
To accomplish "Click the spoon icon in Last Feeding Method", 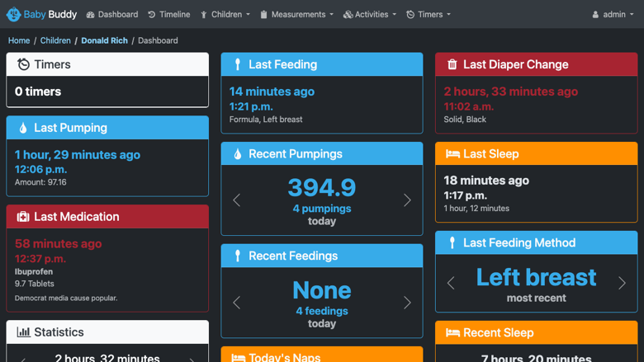I will (452, 242).
